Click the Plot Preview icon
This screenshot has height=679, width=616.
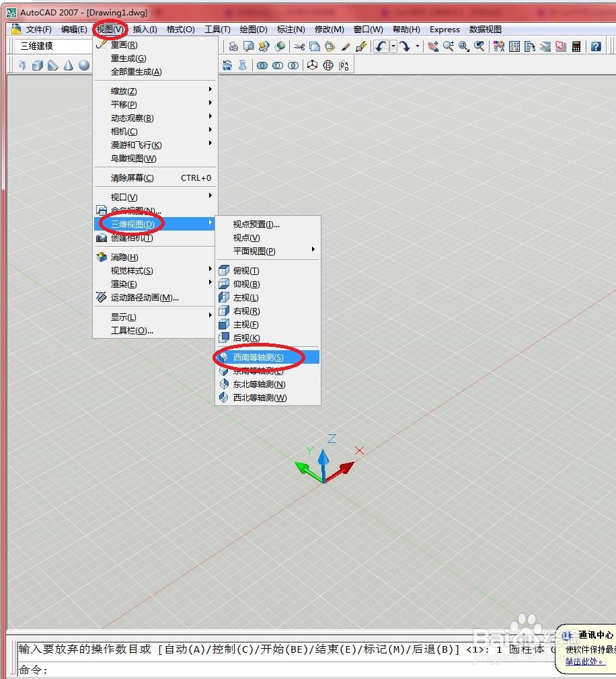click(x=249, y=46)
